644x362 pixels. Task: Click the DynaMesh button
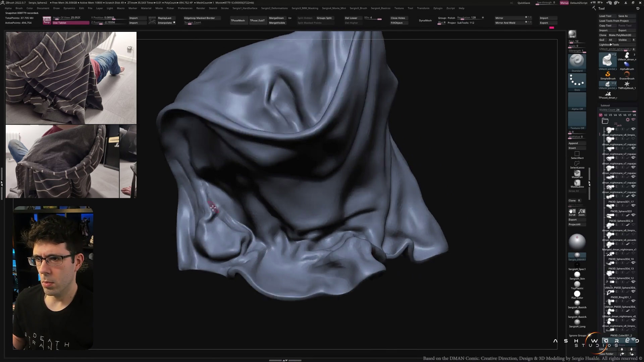(x=425, y=20)
